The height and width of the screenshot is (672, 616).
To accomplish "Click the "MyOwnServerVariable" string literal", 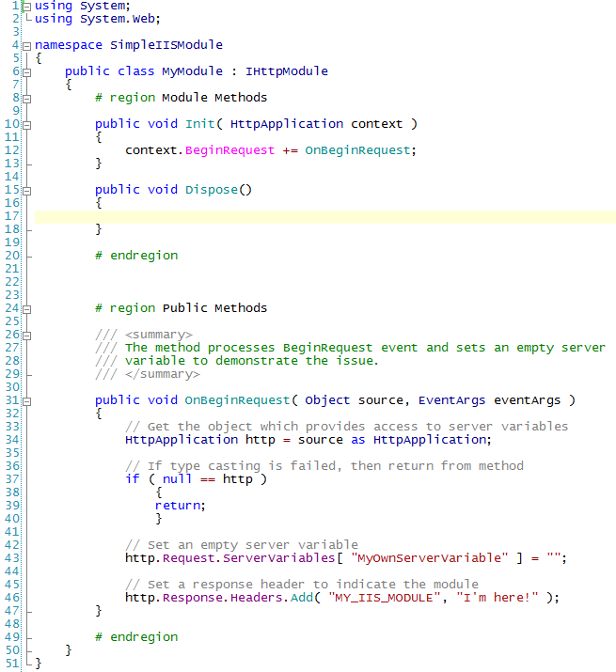I will [x=430, y=558].
